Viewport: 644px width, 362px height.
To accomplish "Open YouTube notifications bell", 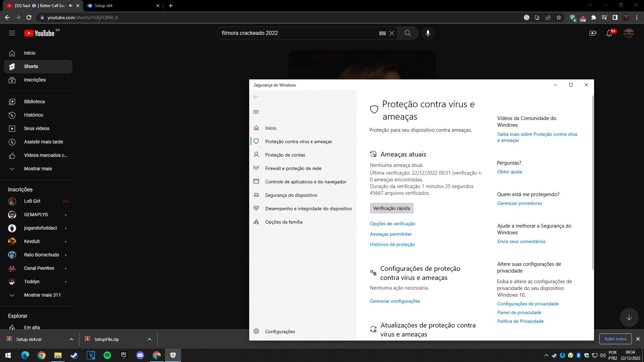I will click(609, 33).
